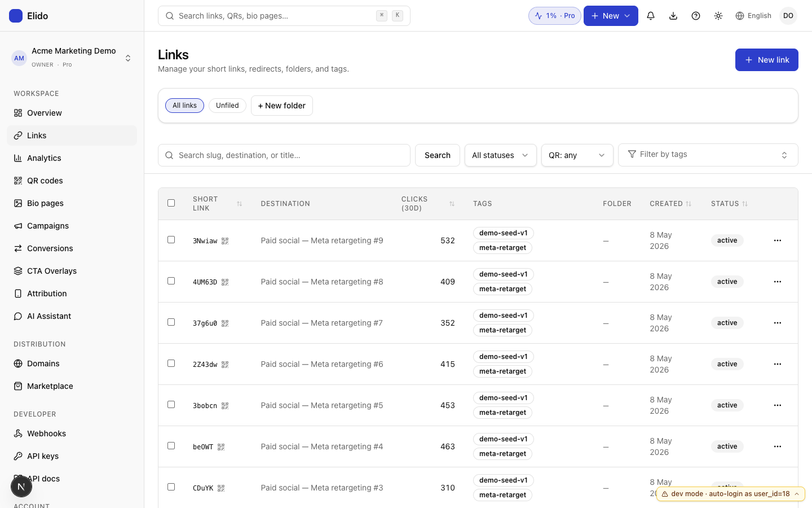Open Domains in the sidebar
Viewport: 812px width, 508px height.
(72, 364)
